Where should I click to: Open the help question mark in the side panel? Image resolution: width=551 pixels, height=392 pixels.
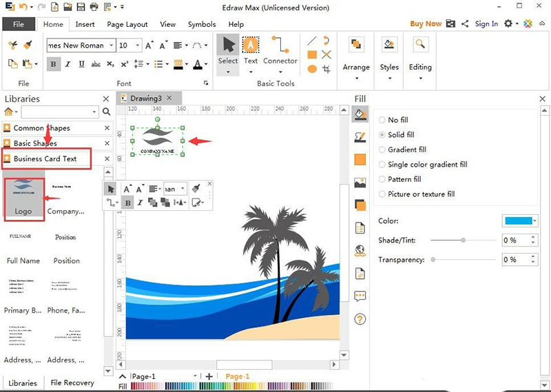click(x=360, y=319)
